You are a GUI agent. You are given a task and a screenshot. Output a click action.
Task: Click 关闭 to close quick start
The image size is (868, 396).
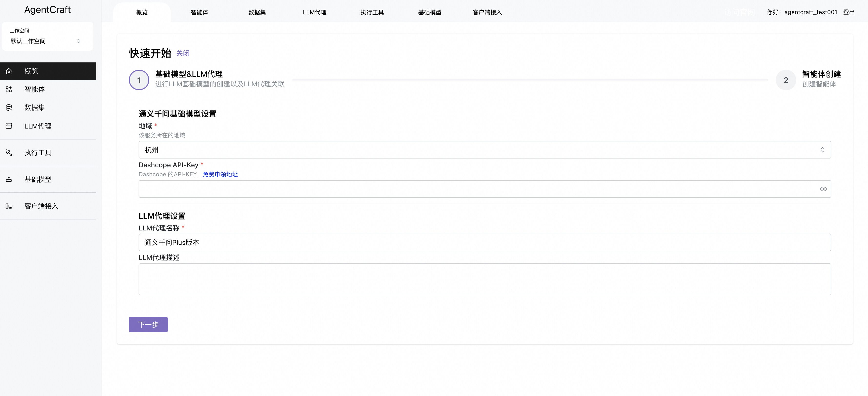pyautogui.click(x=183, y=54)
